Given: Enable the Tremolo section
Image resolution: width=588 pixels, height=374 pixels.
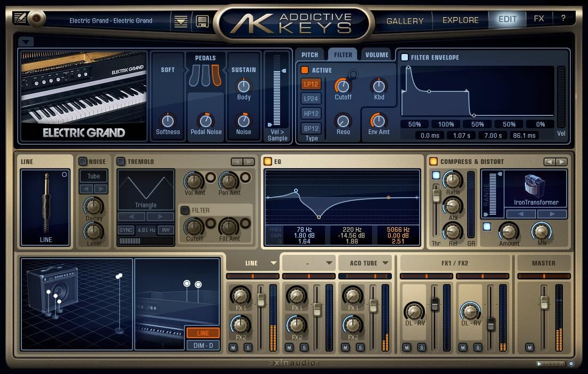Looking at the screenshot, I should [121, 161].
